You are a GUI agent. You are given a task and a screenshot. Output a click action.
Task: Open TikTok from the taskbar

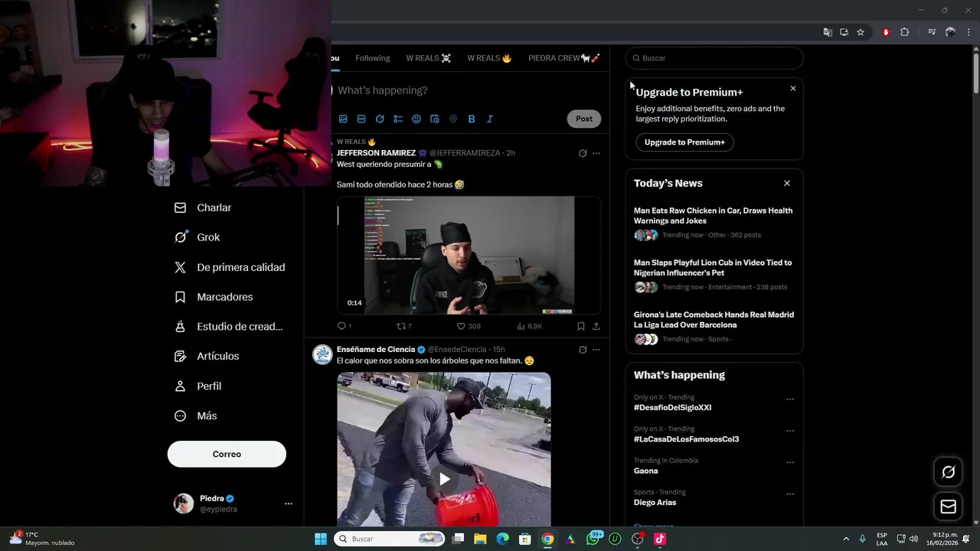(660, 539)
